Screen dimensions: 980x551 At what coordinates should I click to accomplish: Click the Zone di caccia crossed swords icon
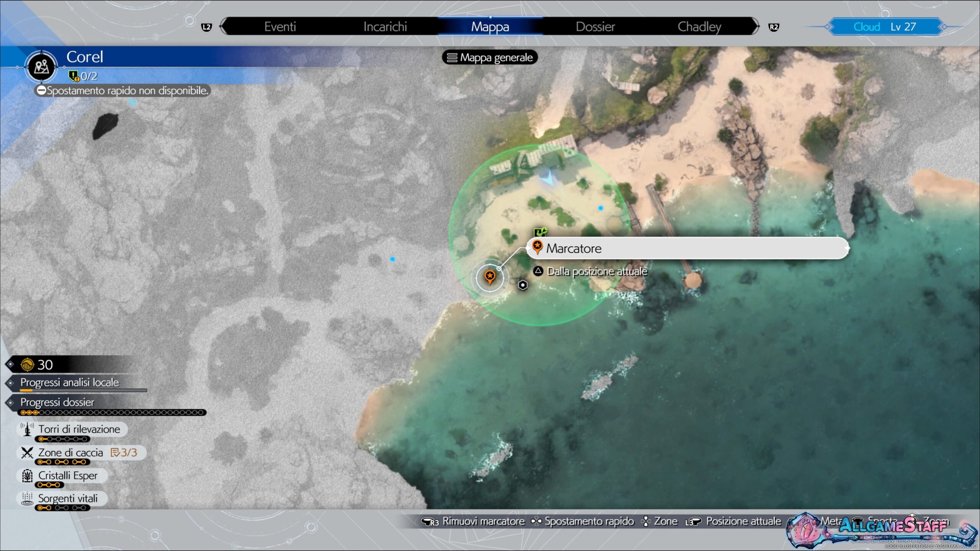(27, 453)
